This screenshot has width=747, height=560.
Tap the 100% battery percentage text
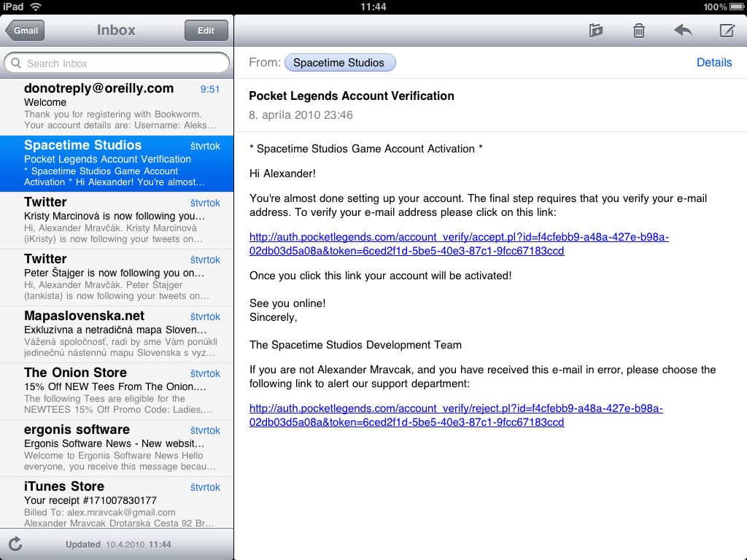point(715,7)
